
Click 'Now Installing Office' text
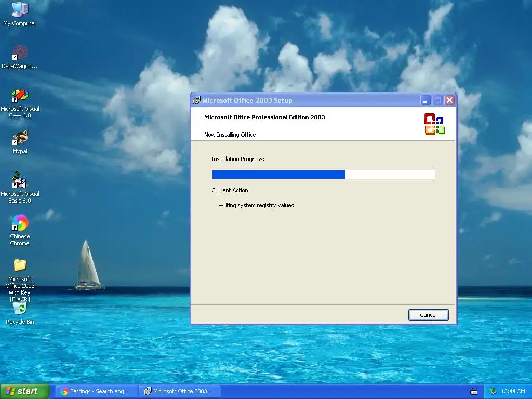[x=230, y=135]
